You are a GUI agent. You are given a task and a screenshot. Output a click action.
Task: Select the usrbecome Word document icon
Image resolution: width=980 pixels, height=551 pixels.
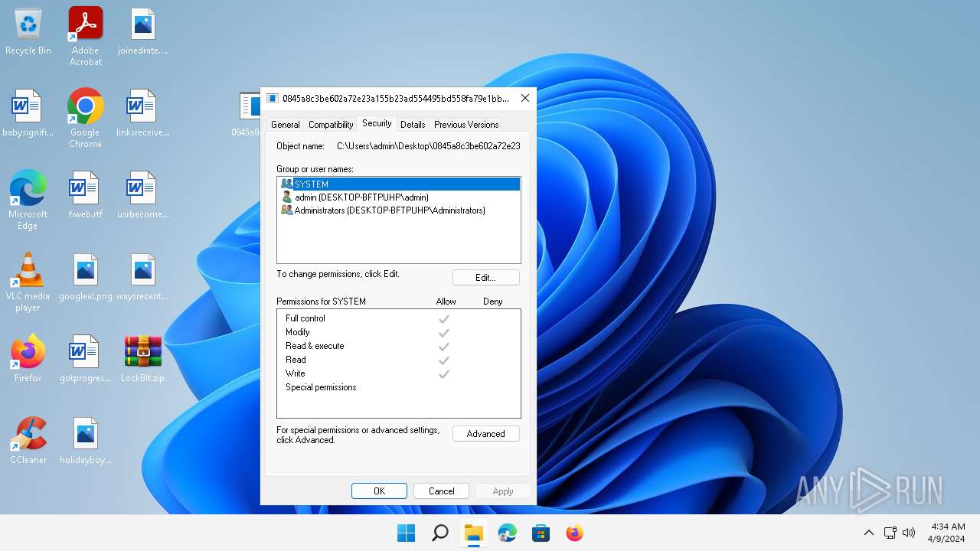(143, 196)
